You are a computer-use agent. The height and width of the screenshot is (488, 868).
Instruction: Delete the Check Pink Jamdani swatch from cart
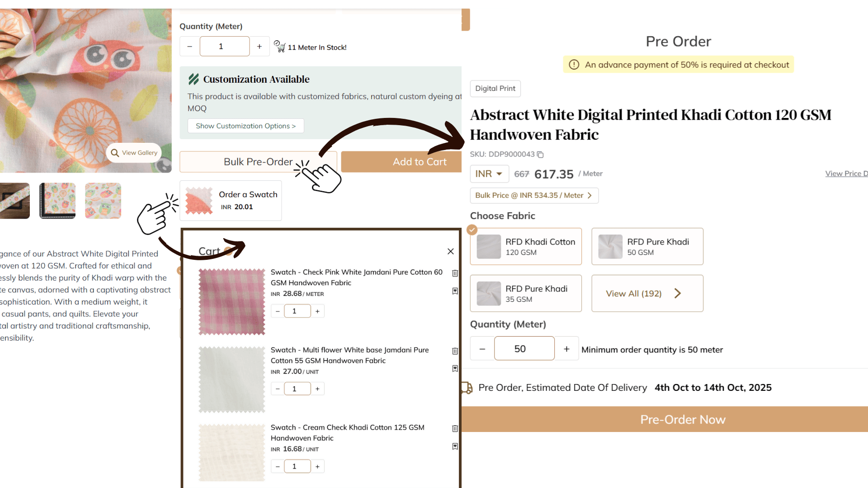[455, 273]
